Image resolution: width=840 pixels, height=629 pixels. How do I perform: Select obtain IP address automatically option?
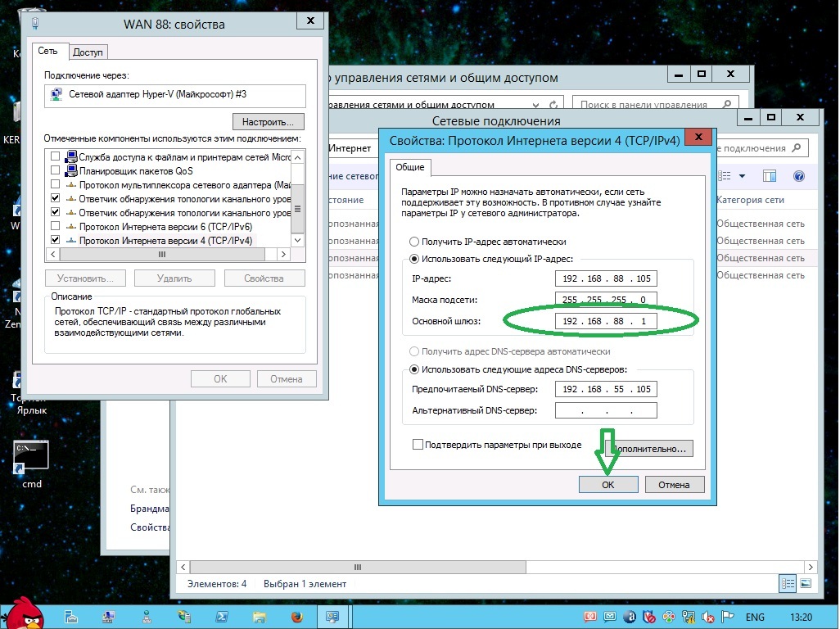tap(414, 242)
